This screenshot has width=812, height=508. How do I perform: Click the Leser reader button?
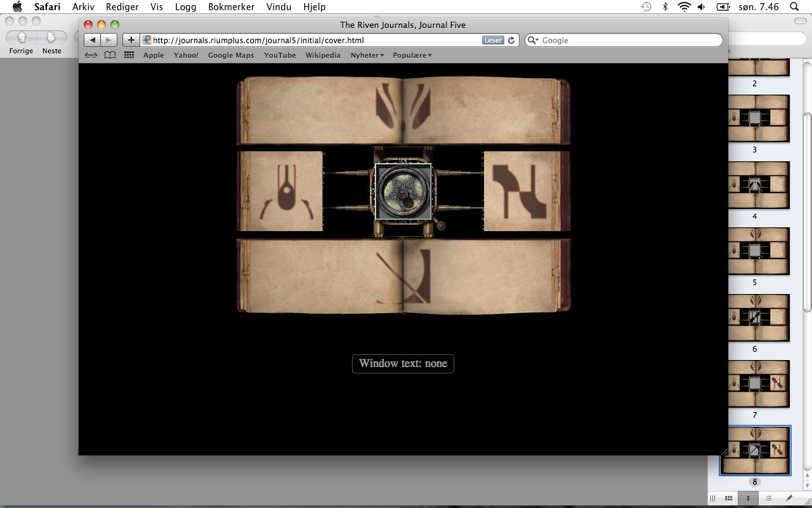coord(493,40)
